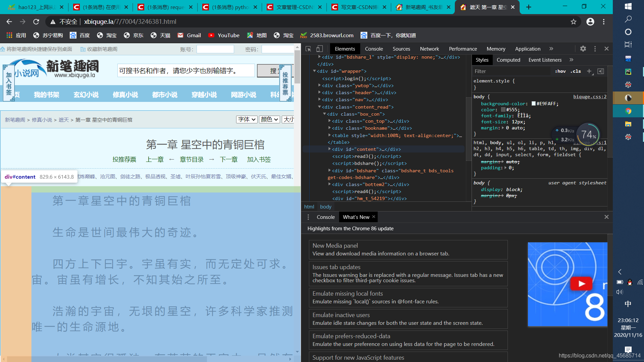
Task: Select the Console tab in the drawer
Action: [x=325, y=217]
